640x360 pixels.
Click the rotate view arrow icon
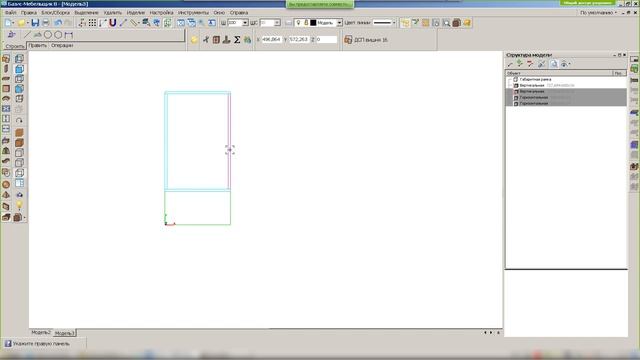[19, 120]
